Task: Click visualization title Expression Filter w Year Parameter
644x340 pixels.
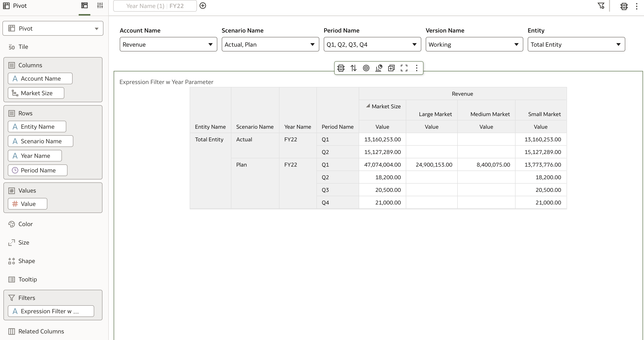Action: tap(166, 82)
